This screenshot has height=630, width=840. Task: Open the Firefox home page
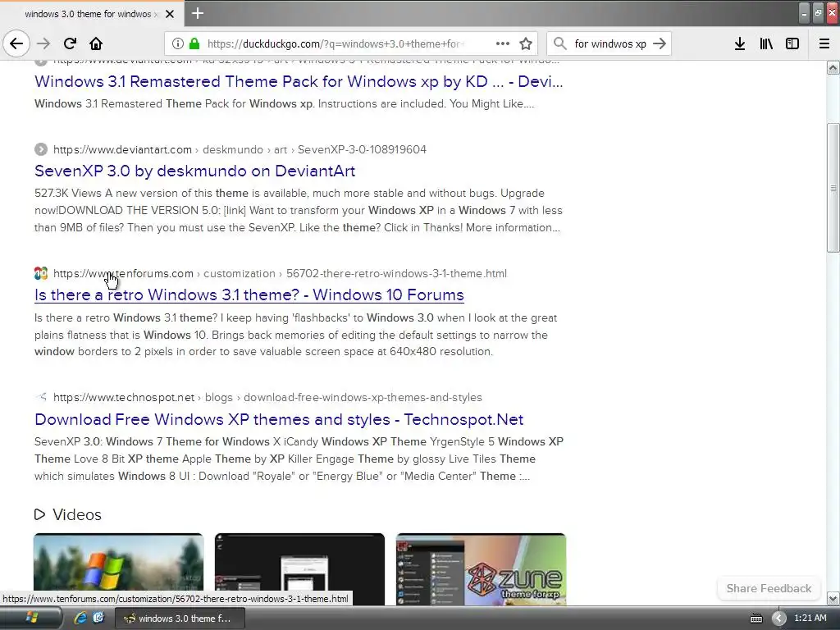96,43
